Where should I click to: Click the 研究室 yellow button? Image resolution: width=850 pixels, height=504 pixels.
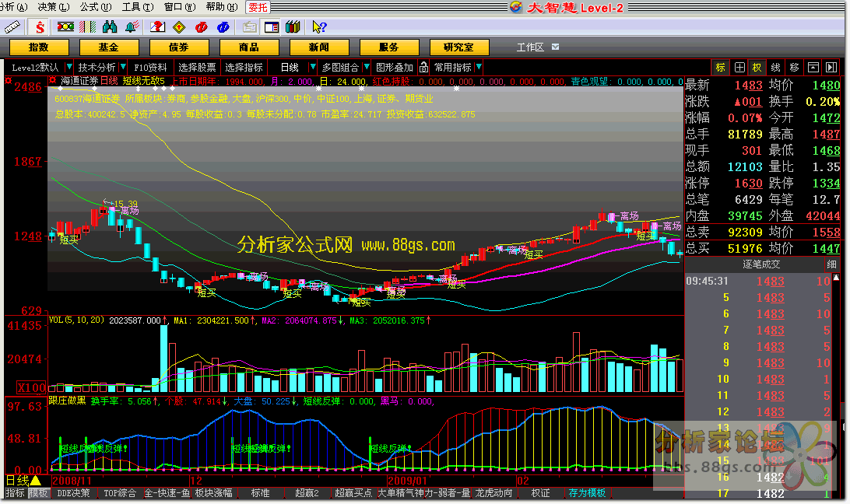coord(459,47)
